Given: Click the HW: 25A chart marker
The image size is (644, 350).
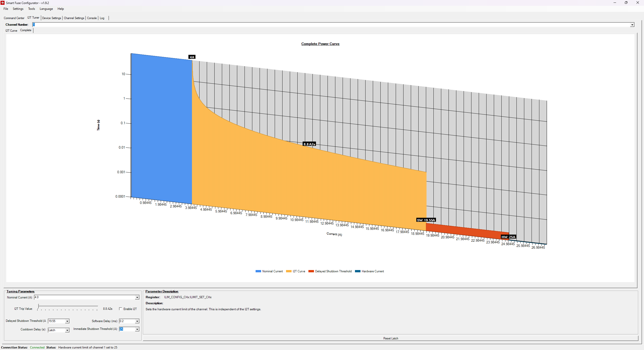Looking at the screenshot, I should click(508, 237).
